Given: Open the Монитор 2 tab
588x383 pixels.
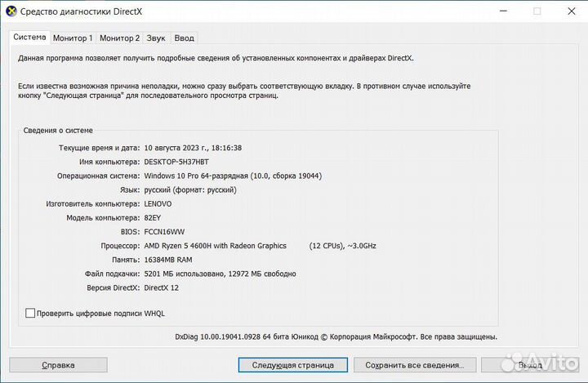Looking at the screenshot, I should tap(119, 38).
